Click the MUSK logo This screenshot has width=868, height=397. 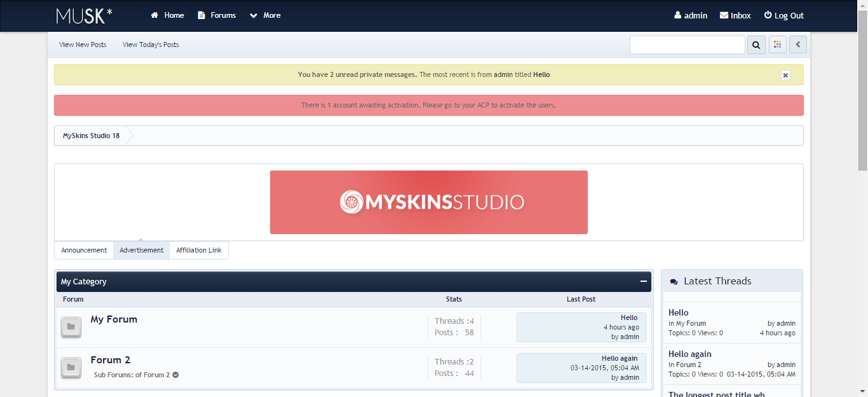coord(85,15)
